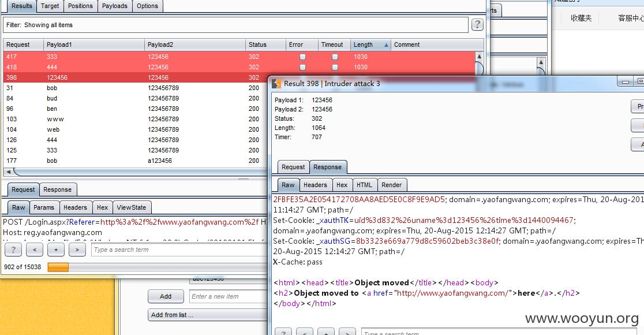
Task: Toggle Error checkbox for request 418
Action: click(x=303, y=67)
